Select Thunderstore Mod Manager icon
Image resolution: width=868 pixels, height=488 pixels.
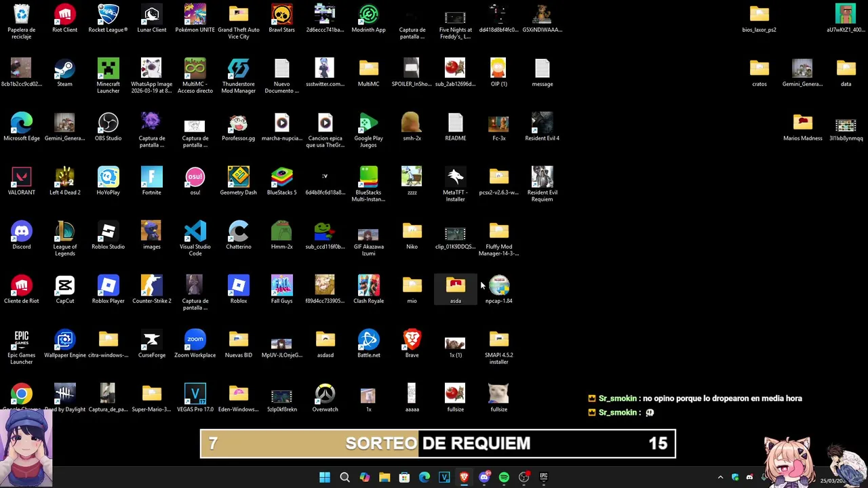click(239, 69)
